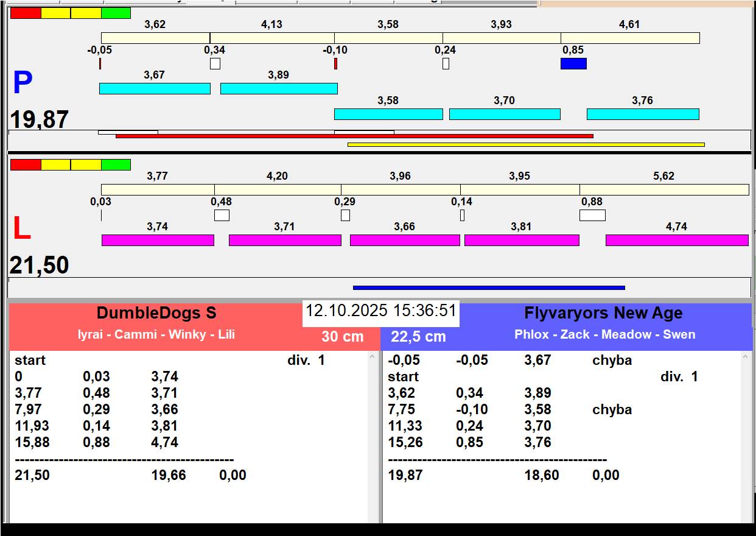Click the solid blue 0,85 pass marker
The width and height of the screenshot is (756, 536).
573,63
